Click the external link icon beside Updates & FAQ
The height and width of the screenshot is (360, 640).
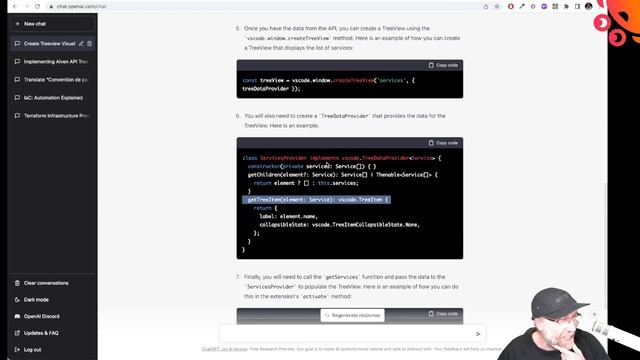[x=17, y=333]
